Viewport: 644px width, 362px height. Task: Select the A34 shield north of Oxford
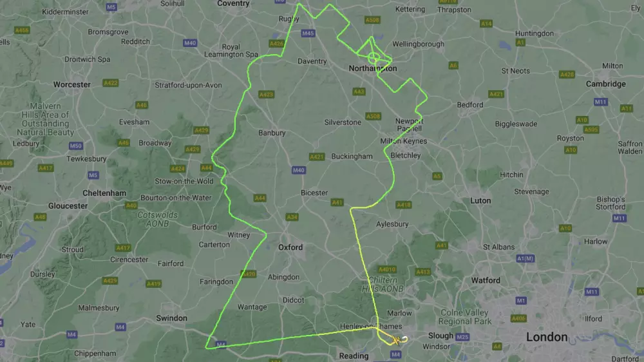(292, 217)
